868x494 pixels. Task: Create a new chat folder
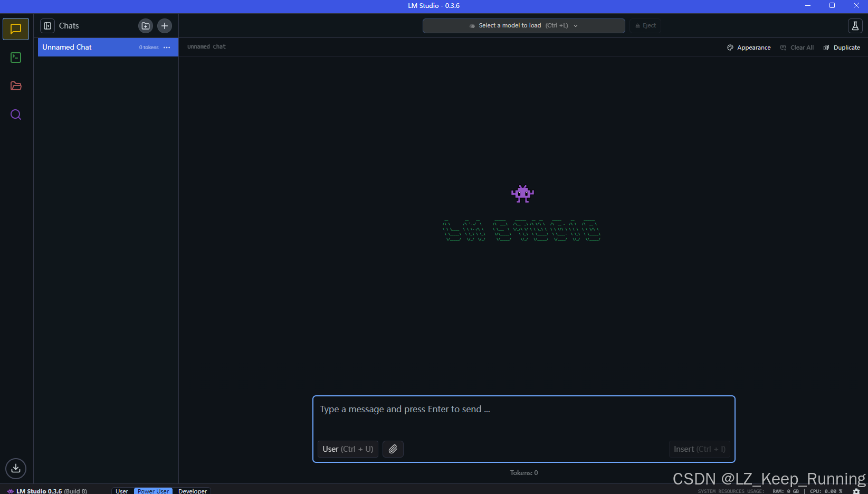[x=146, y=26]
